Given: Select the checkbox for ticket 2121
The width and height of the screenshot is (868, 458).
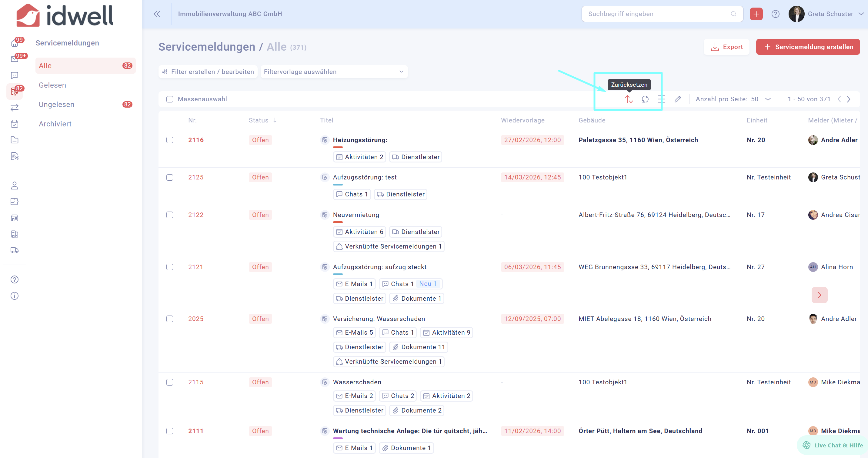Looking at the screenshot, I should click(170, 267).
